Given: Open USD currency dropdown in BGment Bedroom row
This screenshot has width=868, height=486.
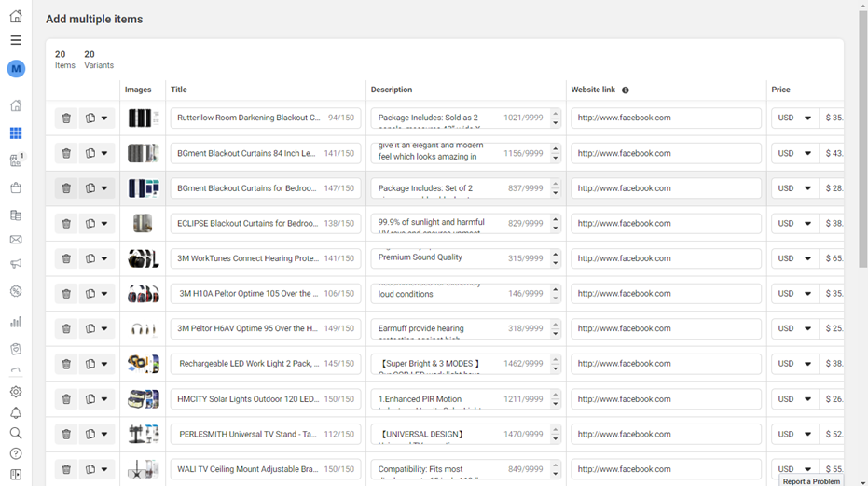Looking at the screenshot, I should pyautogui.click(x=794, y=188).
